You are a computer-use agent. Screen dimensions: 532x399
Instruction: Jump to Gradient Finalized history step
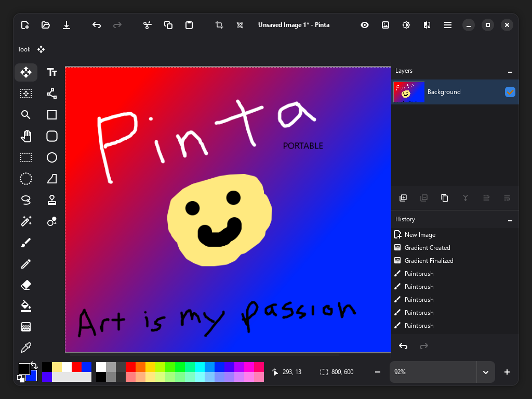429,261
